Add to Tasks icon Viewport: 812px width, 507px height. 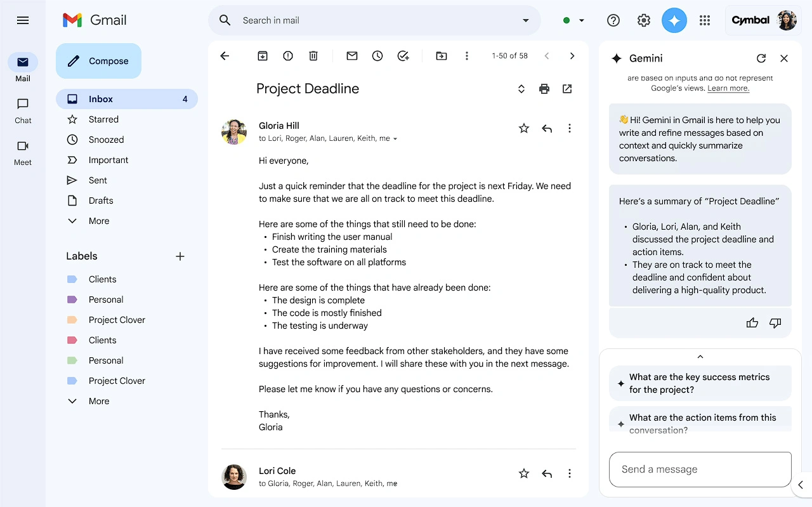[403, 56]
